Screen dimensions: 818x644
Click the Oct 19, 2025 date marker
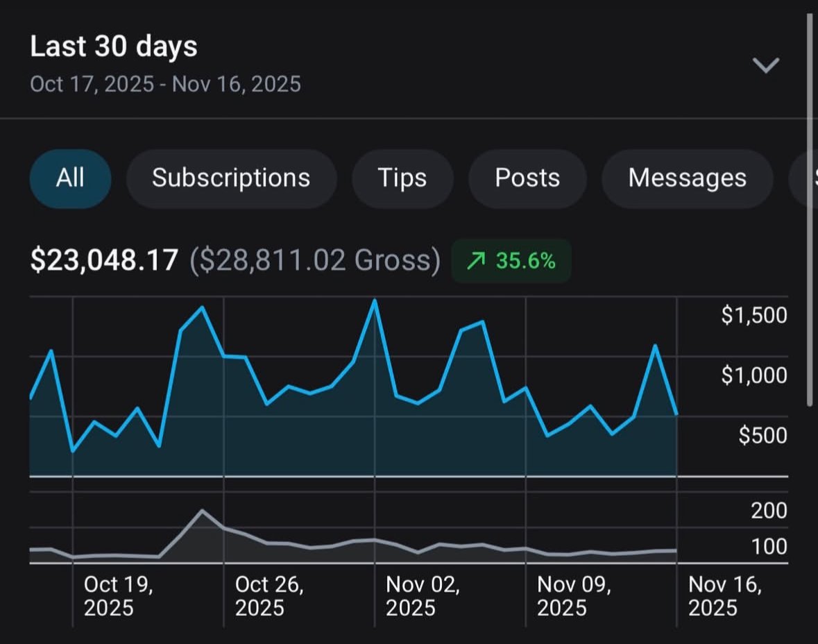pos(119,596)
